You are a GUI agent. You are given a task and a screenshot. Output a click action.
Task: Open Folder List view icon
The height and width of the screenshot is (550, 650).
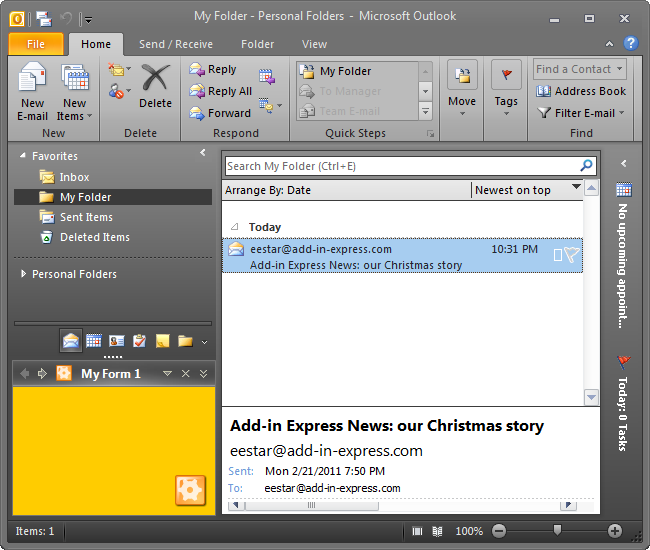pyautogui.click(x=185, y=341)
